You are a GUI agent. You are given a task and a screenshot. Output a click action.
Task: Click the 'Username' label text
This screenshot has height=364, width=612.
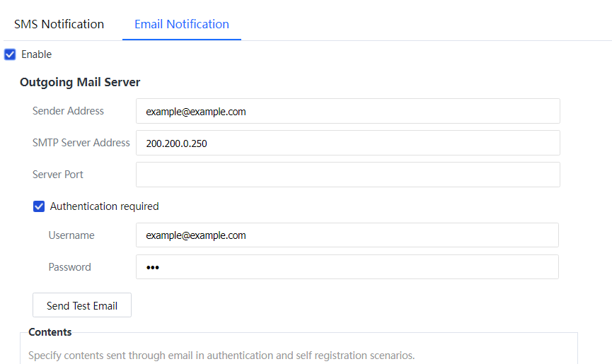click(71, 235)
